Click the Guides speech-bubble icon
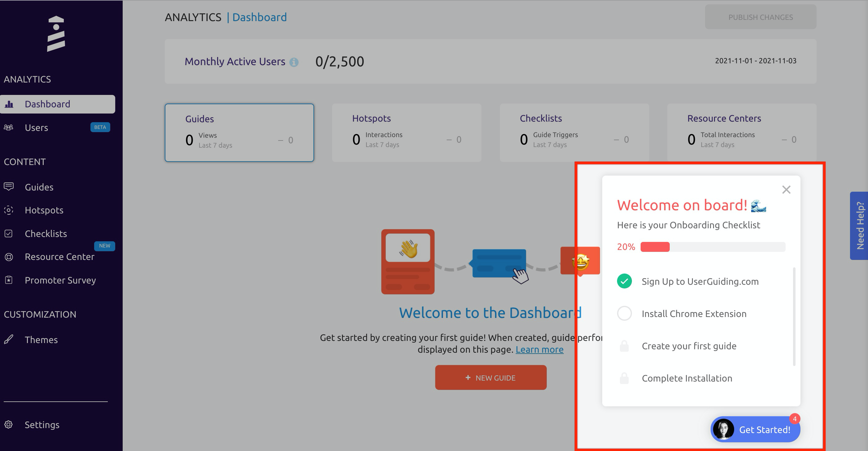868x451 pixels. coord(8,186)
